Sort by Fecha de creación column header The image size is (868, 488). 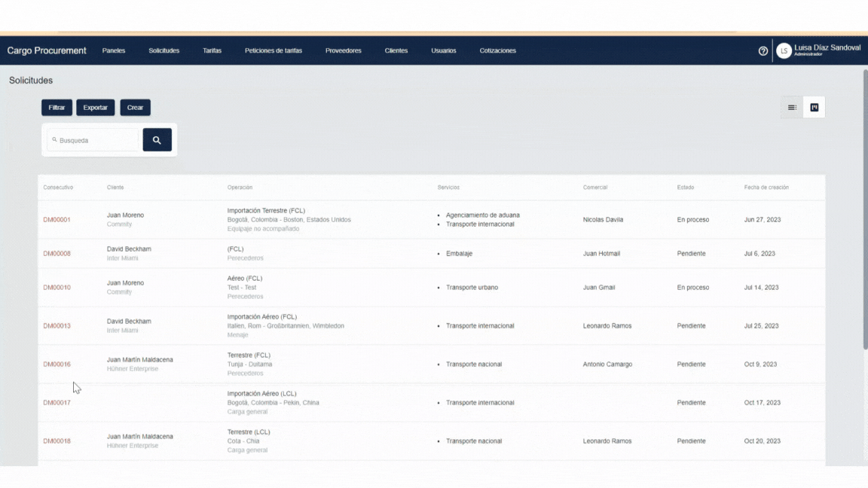tap(766, 188)
